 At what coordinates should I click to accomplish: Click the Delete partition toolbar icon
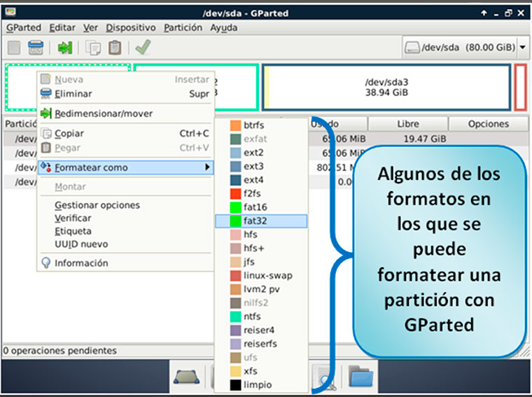[x=35, y=48]
